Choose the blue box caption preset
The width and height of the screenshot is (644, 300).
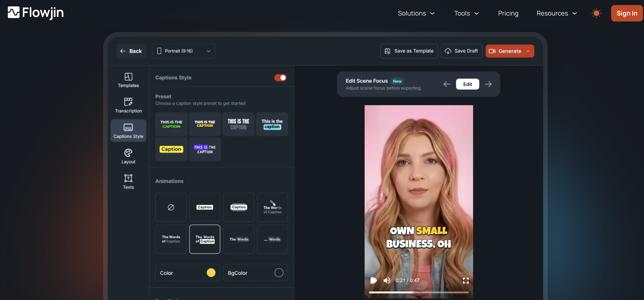272,124
